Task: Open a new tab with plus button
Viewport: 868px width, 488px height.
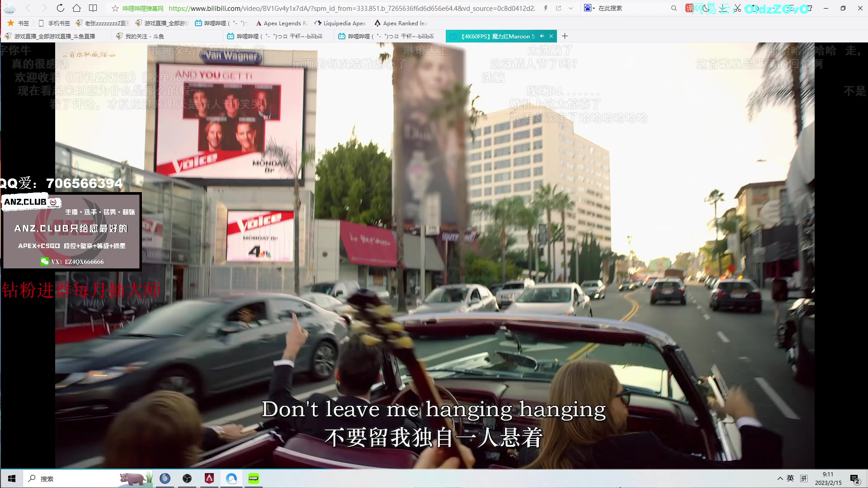Action: pyautogui.click(x=565, y=36)
